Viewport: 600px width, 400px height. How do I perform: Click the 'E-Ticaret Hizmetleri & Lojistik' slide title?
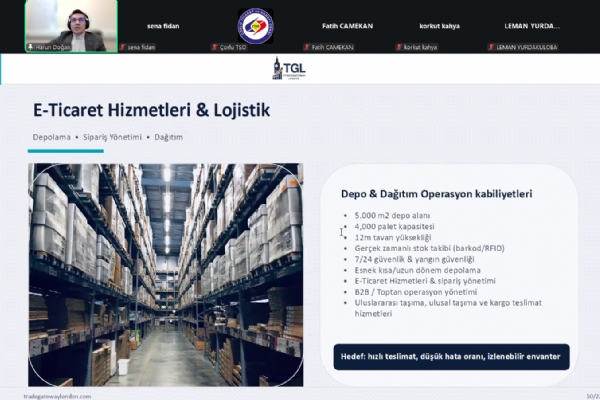click(152, 110)
